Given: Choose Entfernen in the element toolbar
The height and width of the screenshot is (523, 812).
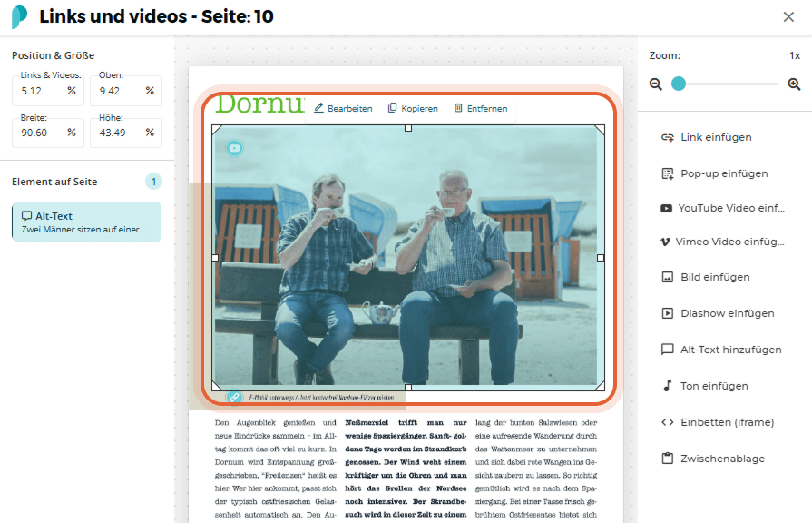Looking at the screenshot, I should [481, 108].
